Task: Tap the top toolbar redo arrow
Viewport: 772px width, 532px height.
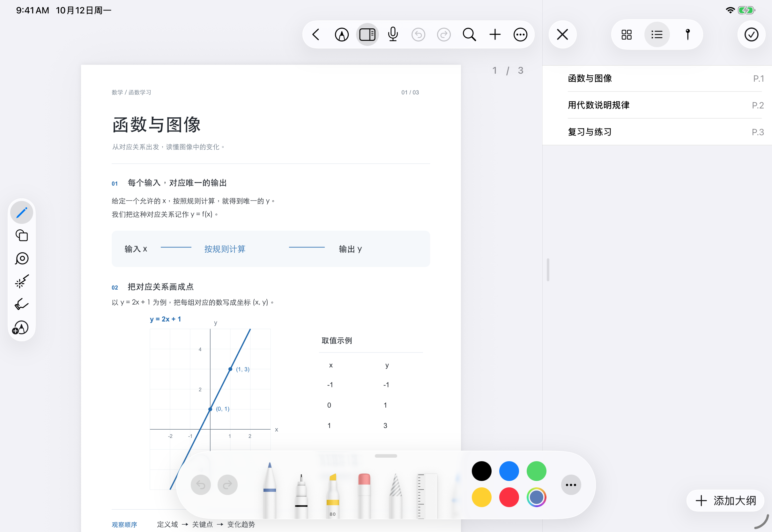Action: [x=444, y=35]
